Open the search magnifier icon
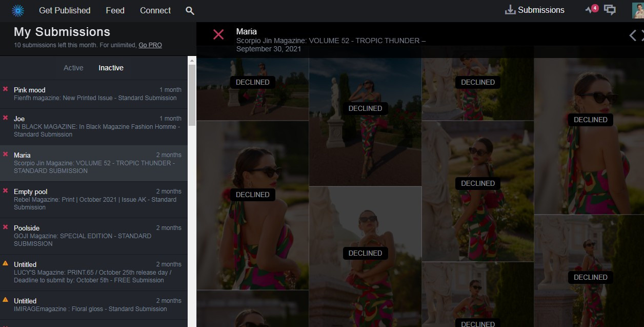644x327 pixels. point(190,11)
